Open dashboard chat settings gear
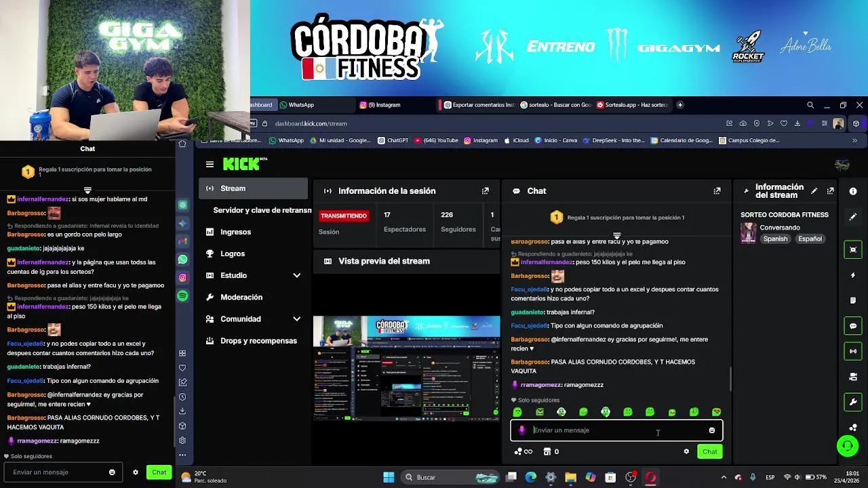The height and width of the screenshot is (488, 868). (x=686, y=451)
